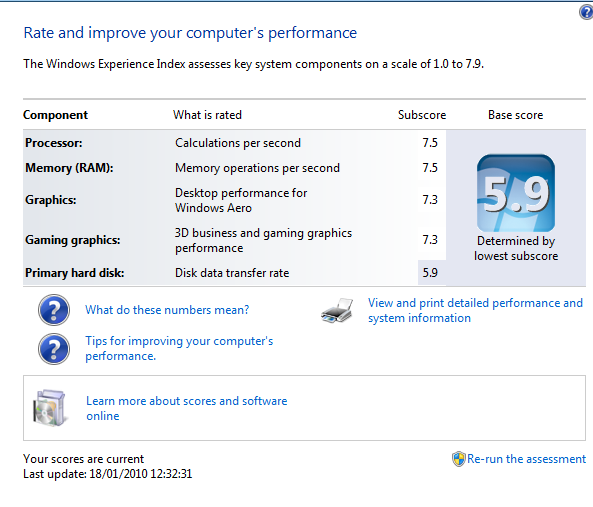Screen dimensions: 593x507
Task: Open the help button in the top-right corner
Action: coord(587,12)
